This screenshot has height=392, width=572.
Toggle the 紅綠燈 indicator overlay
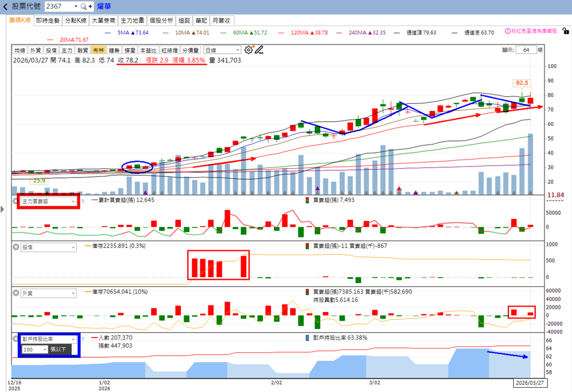(x=169, y=50)
